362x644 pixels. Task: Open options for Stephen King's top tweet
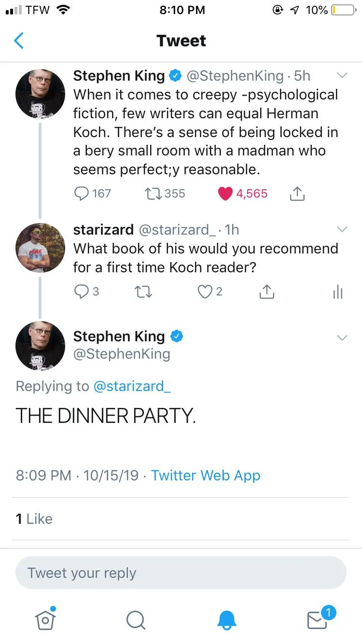pos(342,75)
